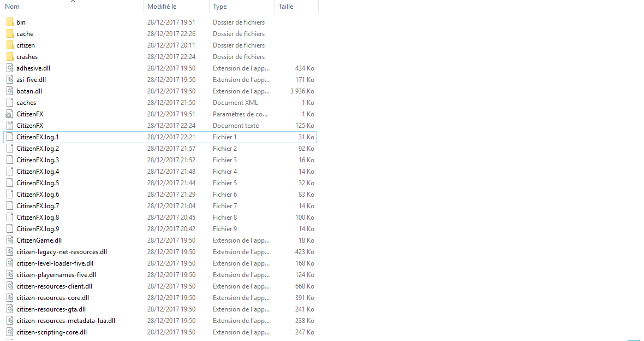Select the folder name bin
This screenshot has height=341, width=644.
(21, 22)
